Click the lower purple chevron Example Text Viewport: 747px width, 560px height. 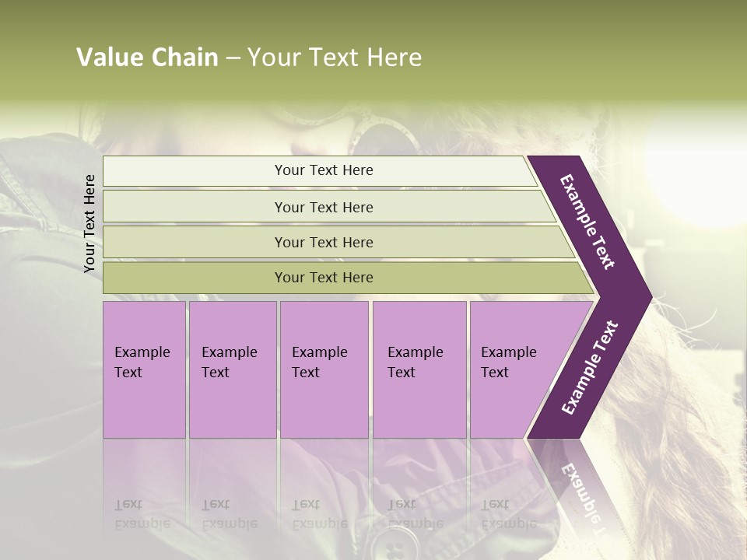[x=589, y=368]
